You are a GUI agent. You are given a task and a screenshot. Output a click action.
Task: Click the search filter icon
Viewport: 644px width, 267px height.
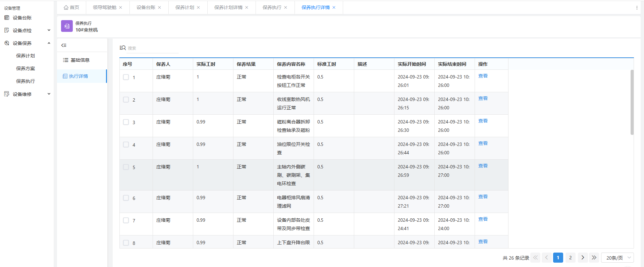[x=123, y=48]
